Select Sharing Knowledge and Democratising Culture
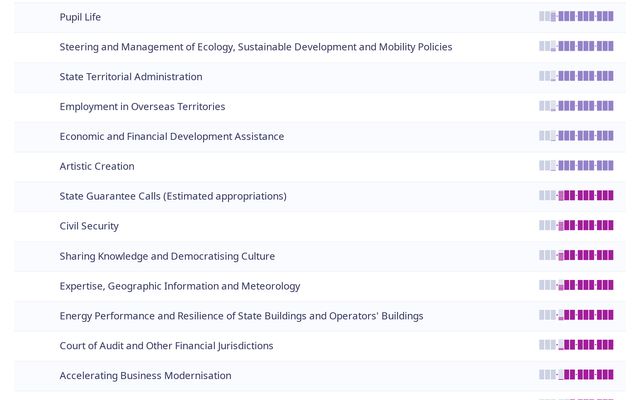Viewport: 640px width, 400px height. (167, 256)
